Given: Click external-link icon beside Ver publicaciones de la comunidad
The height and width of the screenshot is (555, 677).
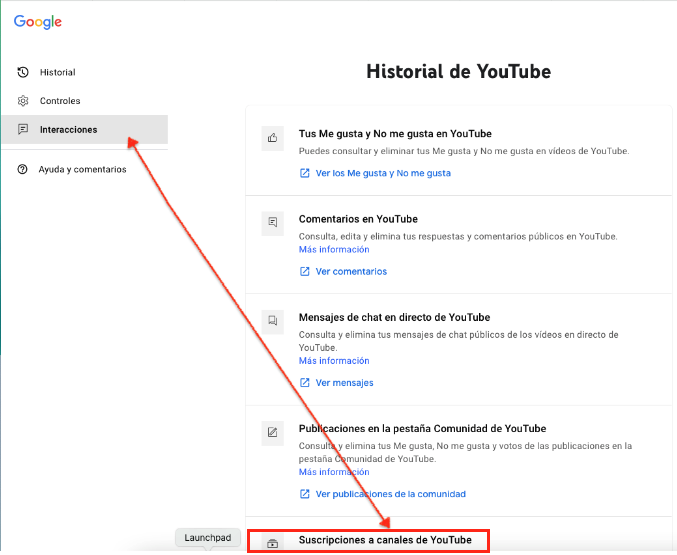Looking at the screenshot, I should click(305, 494).
